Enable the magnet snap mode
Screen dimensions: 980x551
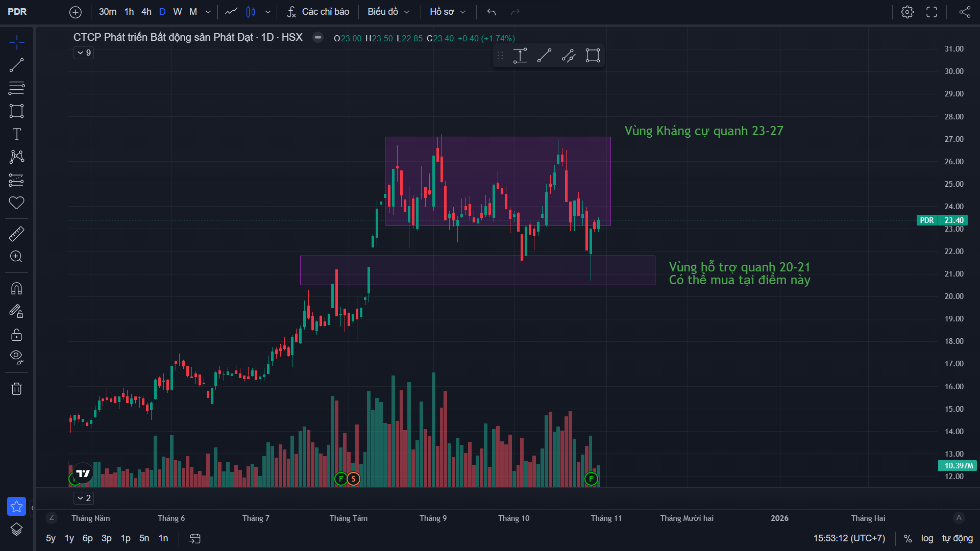pyautogui.click(x=16, y=289)
